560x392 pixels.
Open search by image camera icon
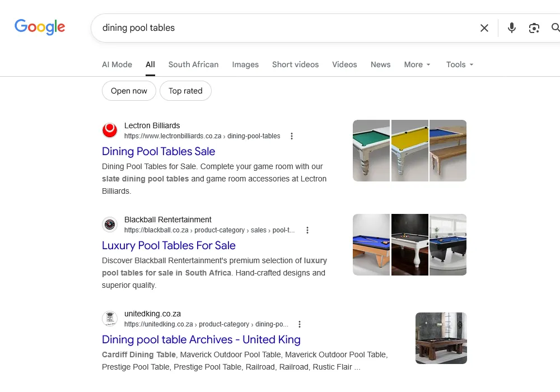tap(534, 28)
